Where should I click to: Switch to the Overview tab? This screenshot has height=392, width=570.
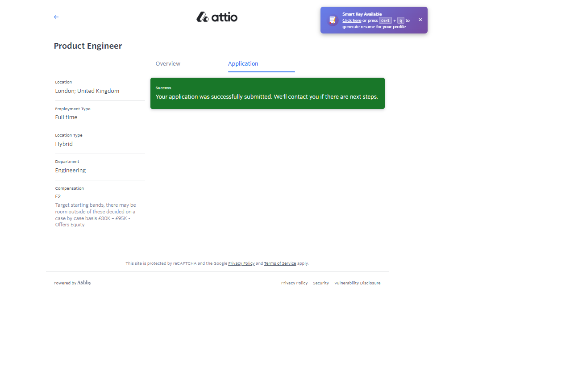(168, 64)
